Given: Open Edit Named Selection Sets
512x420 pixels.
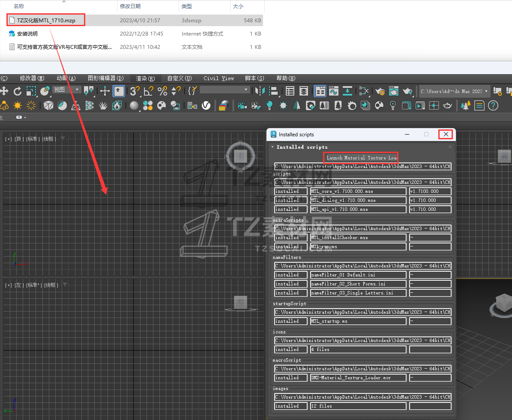Looking at the screenshot, I should pos(192,91).
